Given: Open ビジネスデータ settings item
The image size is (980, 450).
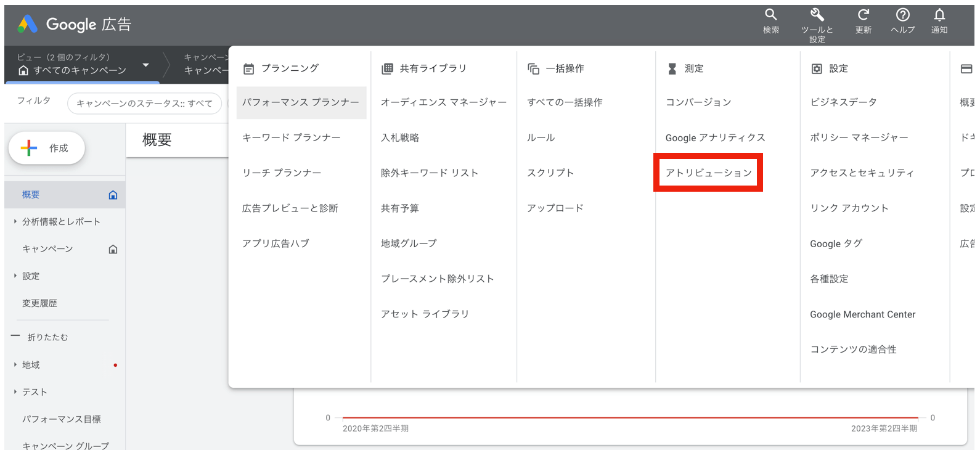Looking at the screenshot, I should coord(843,102).
